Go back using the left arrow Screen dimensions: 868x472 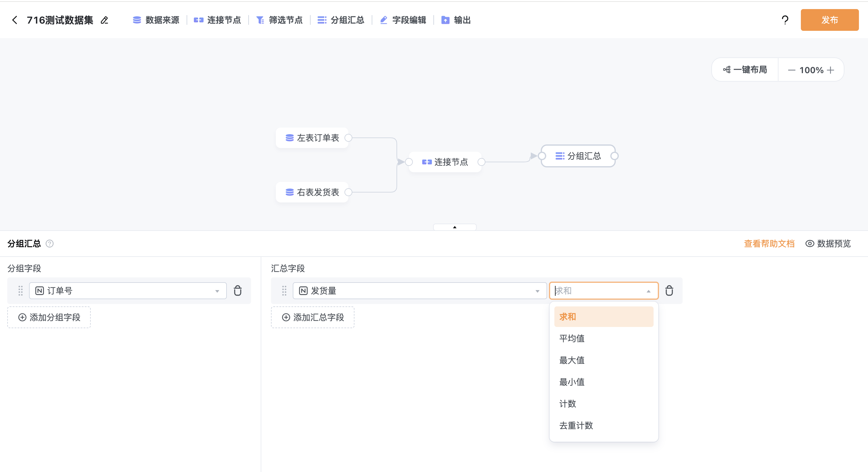click(15, 20)
